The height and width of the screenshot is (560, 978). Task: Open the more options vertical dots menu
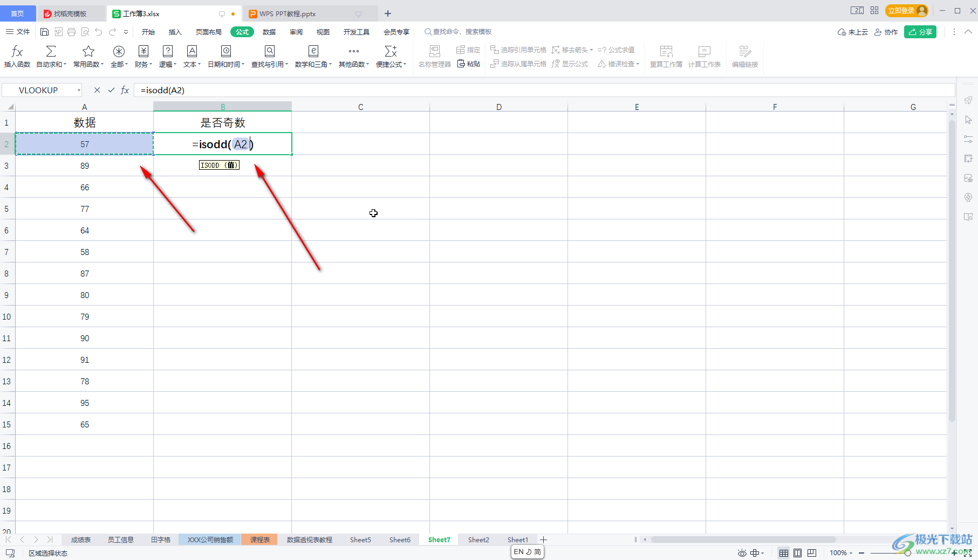pyautogui.click(x=954, y=32)
